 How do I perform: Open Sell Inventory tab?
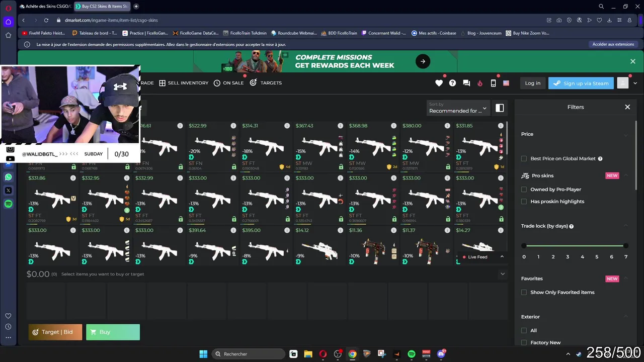coord(184,83)
